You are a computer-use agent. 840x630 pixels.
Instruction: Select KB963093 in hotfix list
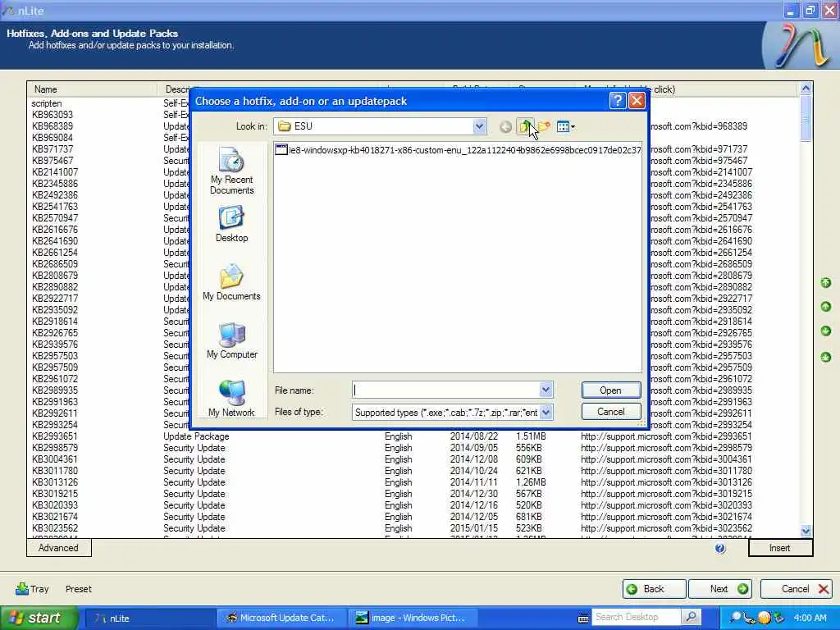[52, 115]
